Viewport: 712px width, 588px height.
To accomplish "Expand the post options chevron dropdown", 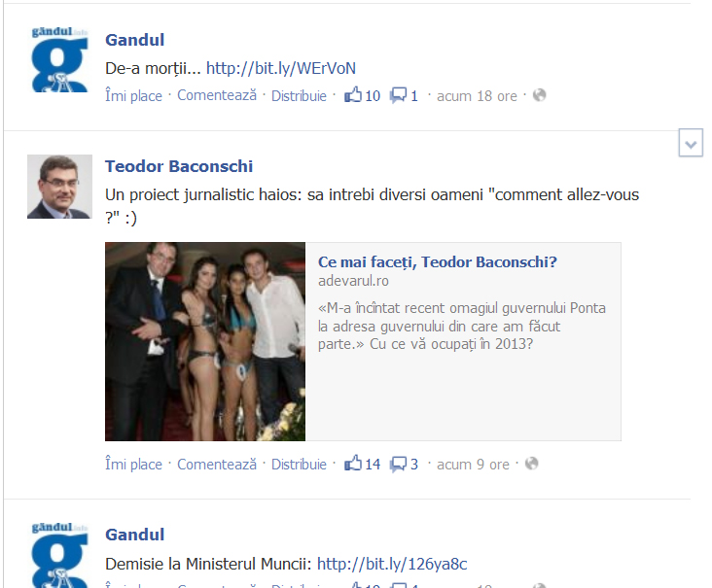I will pos(691,143).
